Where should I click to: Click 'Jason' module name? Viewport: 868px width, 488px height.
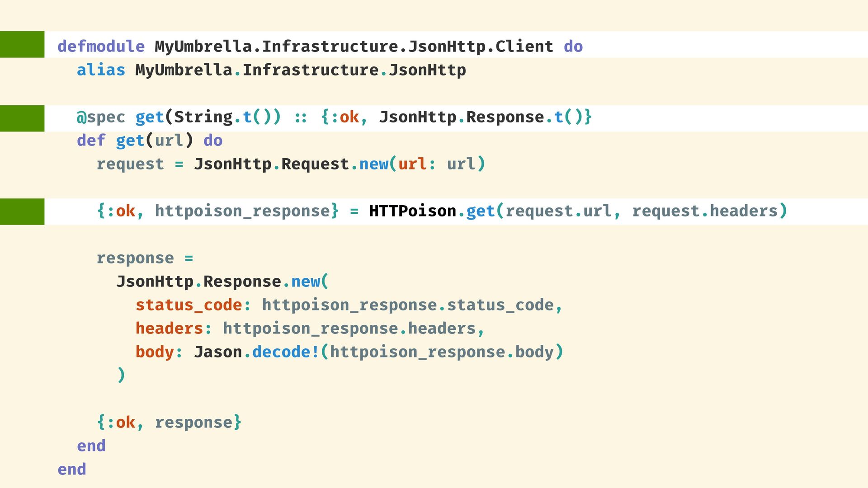click(x=218, y=352)
